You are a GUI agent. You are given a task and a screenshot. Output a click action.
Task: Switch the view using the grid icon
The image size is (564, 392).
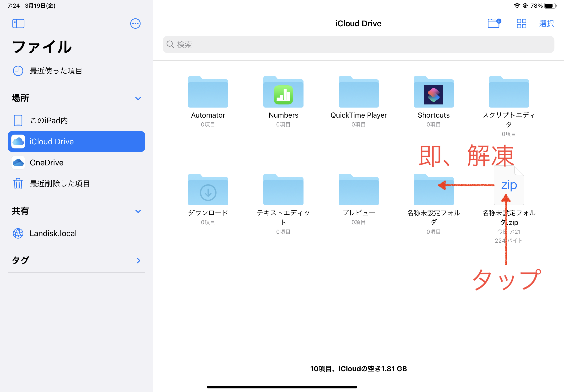pos(521,24)
